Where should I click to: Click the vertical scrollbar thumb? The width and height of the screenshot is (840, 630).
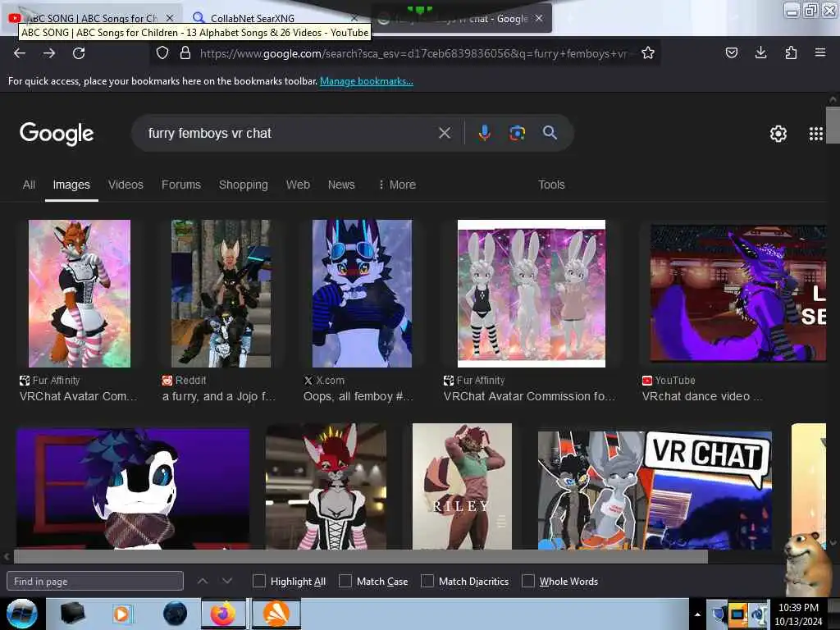(x=833, y=126)
